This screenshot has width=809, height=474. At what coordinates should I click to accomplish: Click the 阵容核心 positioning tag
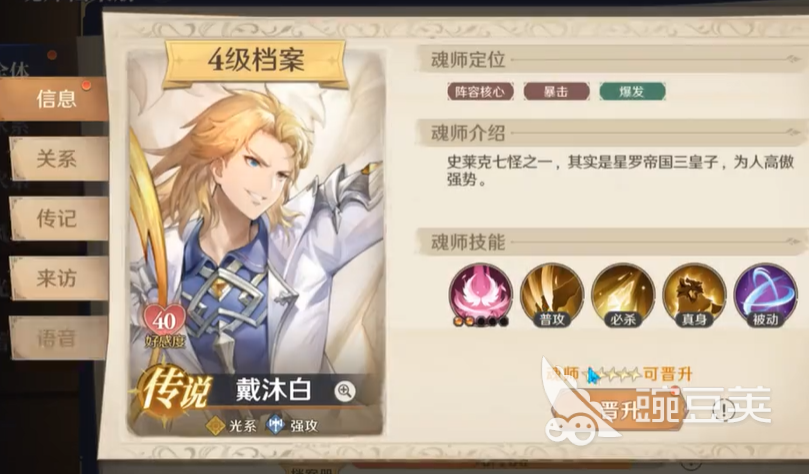click(480, 92)
